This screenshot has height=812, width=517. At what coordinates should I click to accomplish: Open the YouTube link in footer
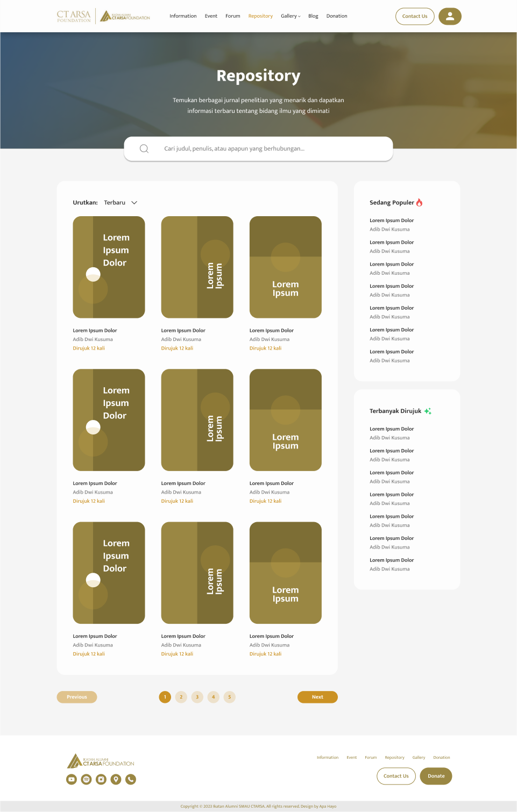pyautogui.click(x=72, y=779)
